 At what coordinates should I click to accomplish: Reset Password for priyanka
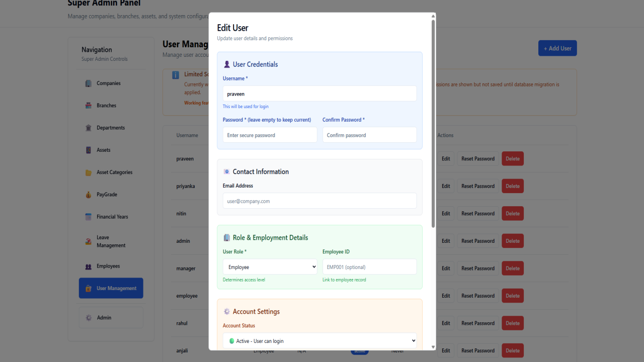click(x=478, y=186)
